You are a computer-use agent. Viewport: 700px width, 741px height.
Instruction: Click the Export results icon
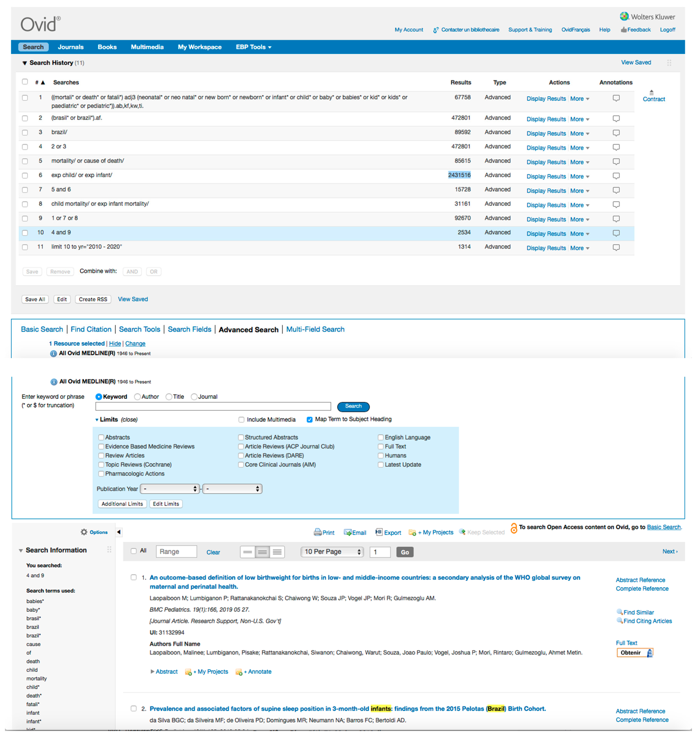tap(379, 532)
